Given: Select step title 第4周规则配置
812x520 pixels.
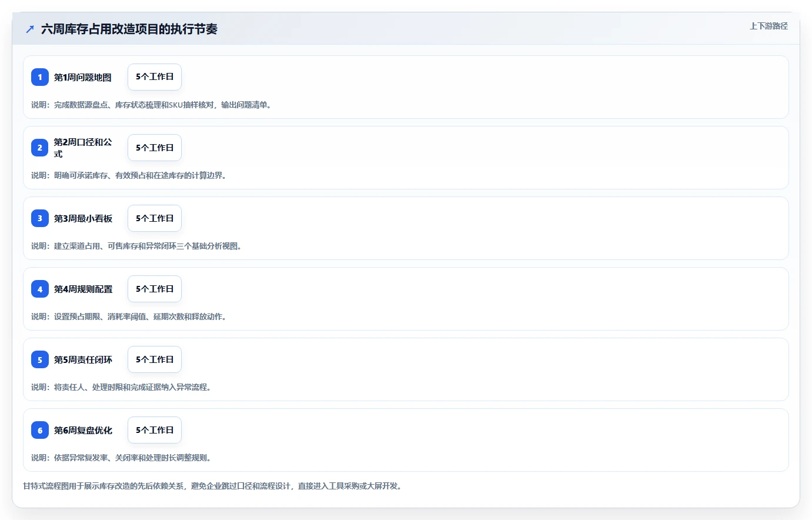Looking at the screenshot, I should coord(83,289).
